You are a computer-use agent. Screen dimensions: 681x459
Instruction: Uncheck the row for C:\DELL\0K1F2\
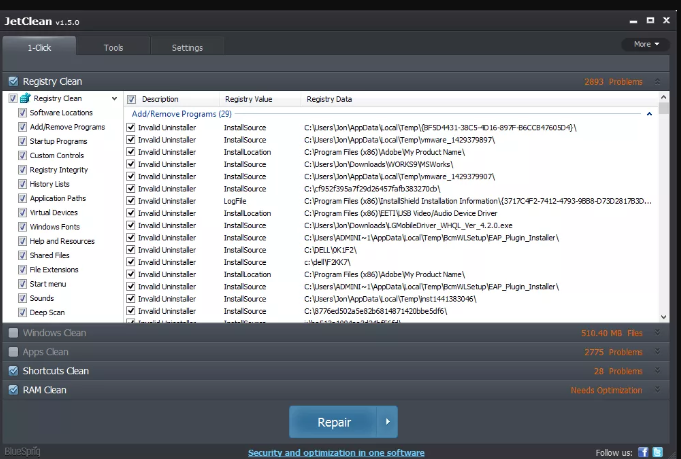click(131, 250)
